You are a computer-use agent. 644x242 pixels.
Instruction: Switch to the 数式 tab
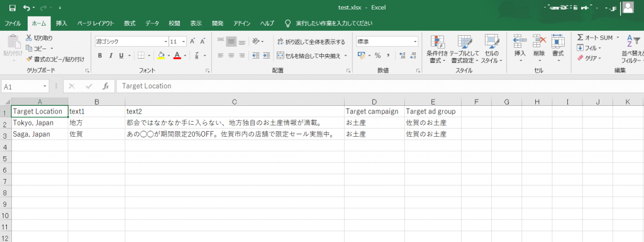(130, 23)
